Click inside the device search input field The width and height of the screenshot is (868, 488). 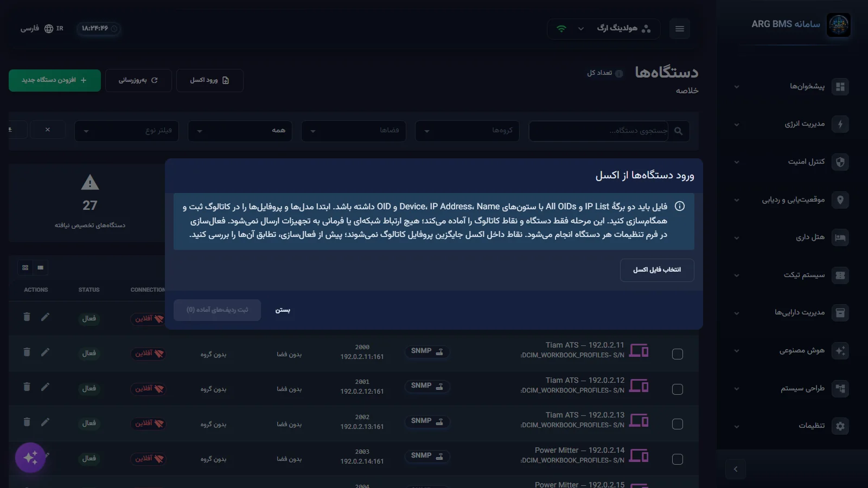coord(599,131)
